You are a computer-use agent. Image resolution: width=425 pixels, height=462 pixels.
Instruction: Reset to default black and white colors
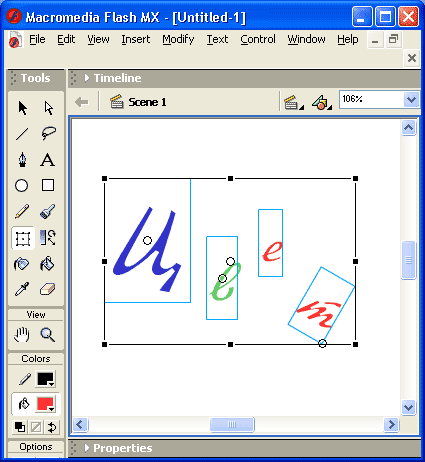click(x=20, y=427)
